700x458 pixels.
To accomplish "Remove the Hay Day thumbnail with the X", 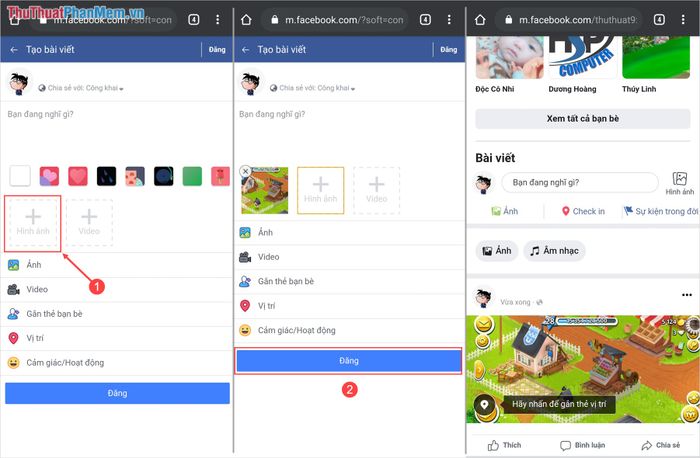I will pos(246,172).
